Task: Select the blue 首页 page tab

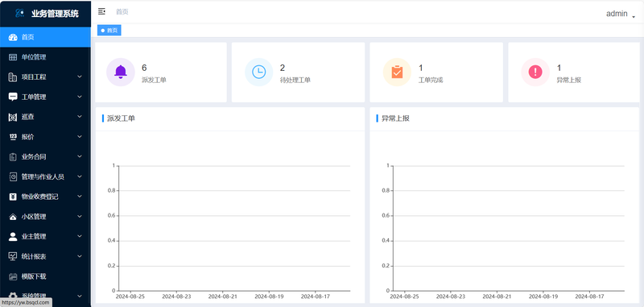Action: 109,31
